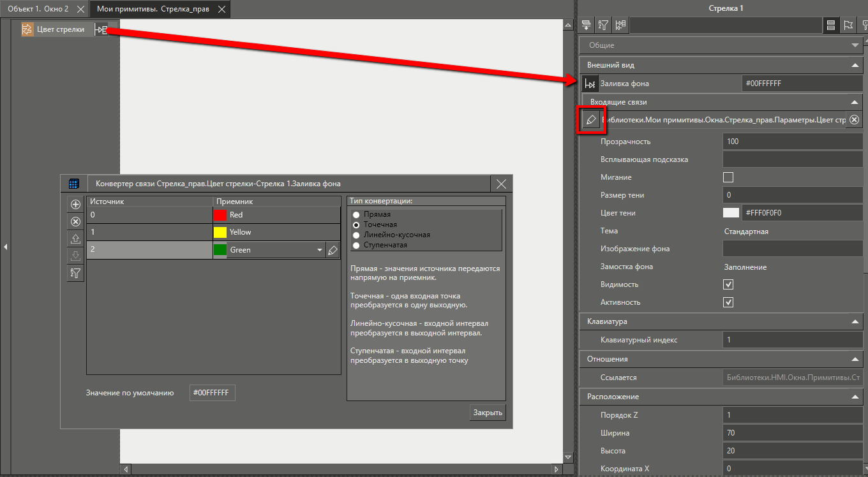The image size is (868, 477).
Task: Select the Ступенчатая conversion type
Action: coord(356,245)
